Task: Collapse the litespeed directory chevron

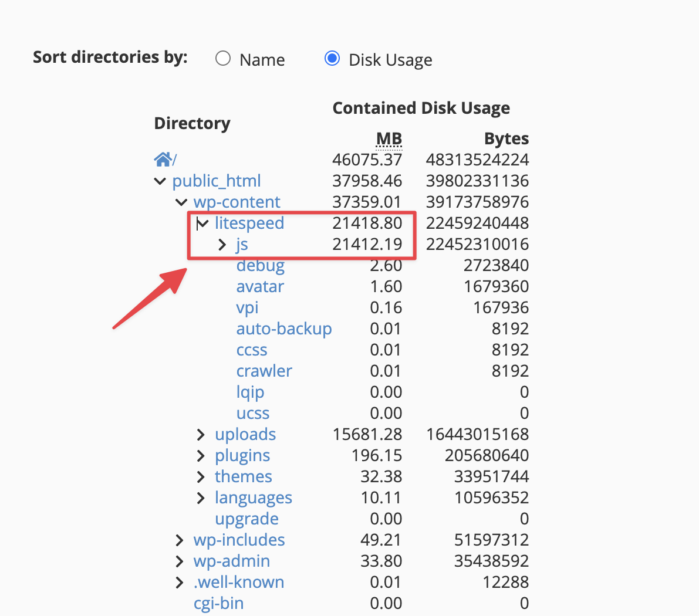Action: 202,224
